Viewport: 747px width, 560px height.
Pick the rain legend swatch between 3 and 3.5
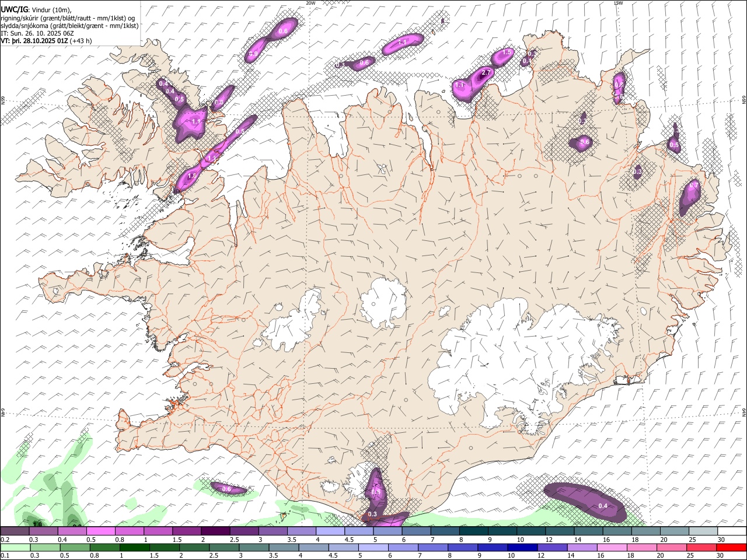(x=254, y=547)
